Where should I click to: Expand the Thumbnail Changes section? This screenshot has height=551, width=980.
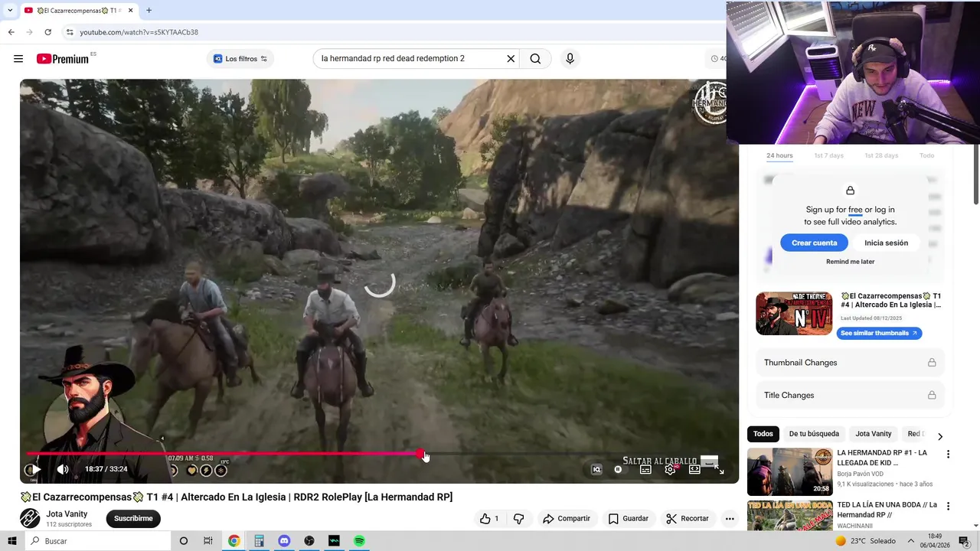(850, 363)
